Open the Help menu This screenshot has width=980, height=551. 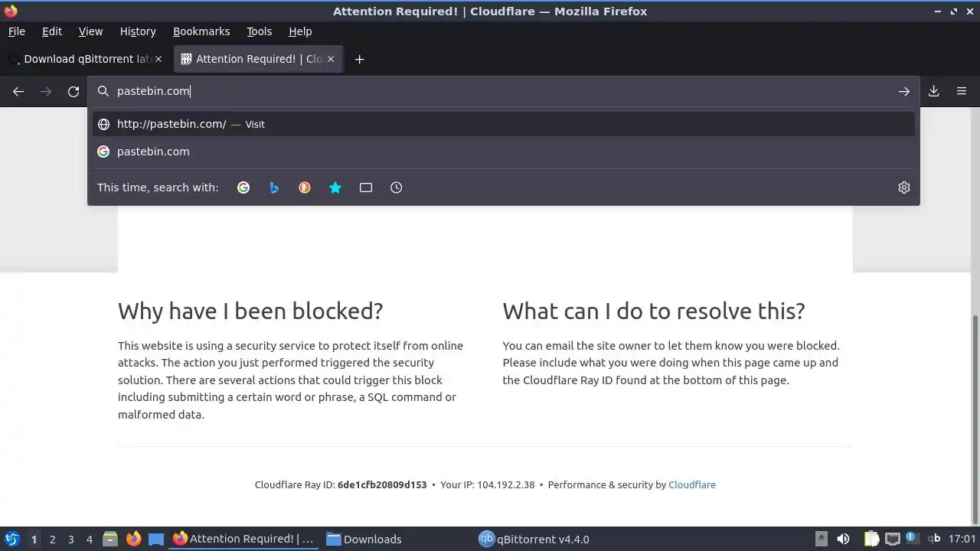click(300, 31)
